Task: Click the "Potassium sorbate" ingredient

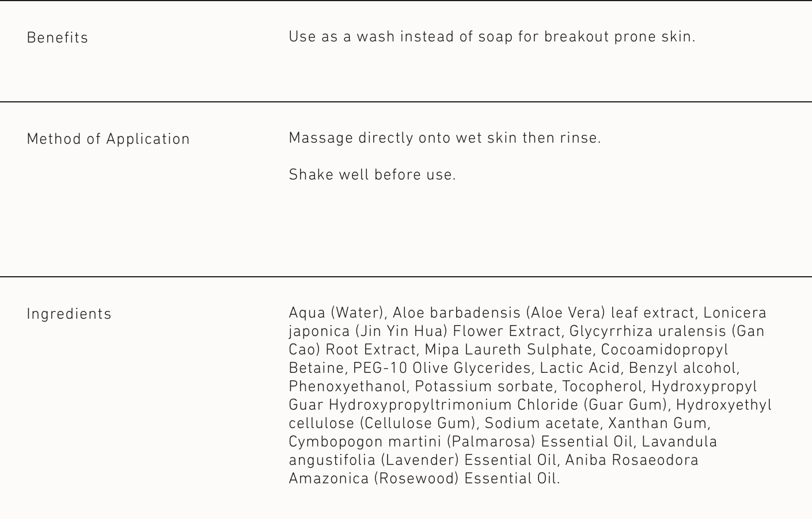Action: tap(484, 387)
